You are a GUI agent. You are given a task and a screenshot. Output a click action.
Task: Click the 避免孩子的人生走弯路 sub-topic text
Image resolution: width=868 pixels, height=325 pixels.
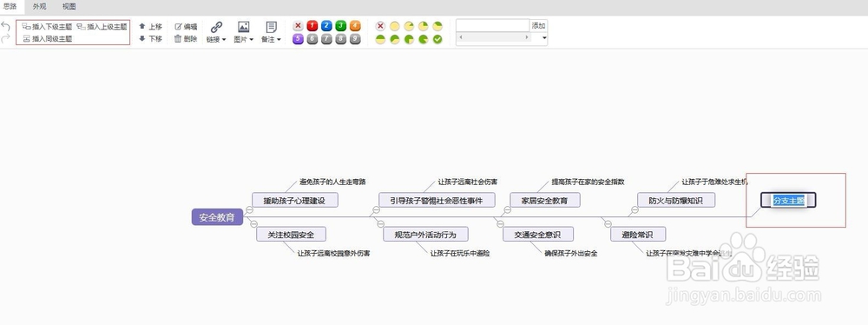pos(332,182)
